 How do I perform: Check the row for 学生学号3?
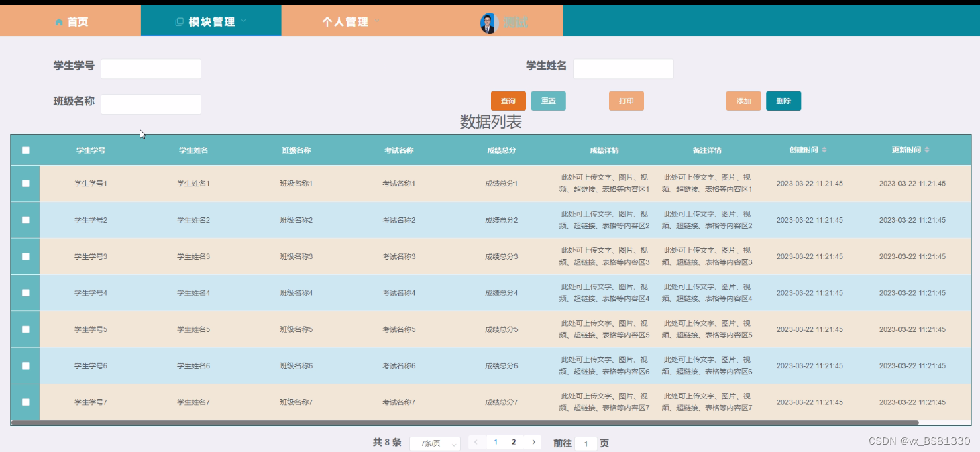coord(25,256)
